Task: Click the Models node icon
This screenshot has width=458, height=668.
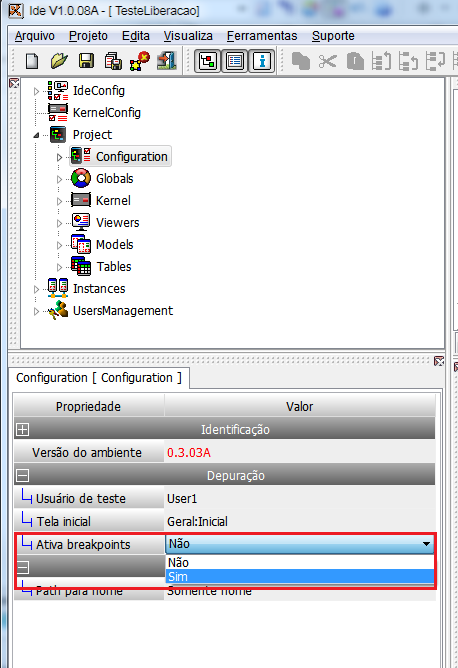Action: coord(81,245)
